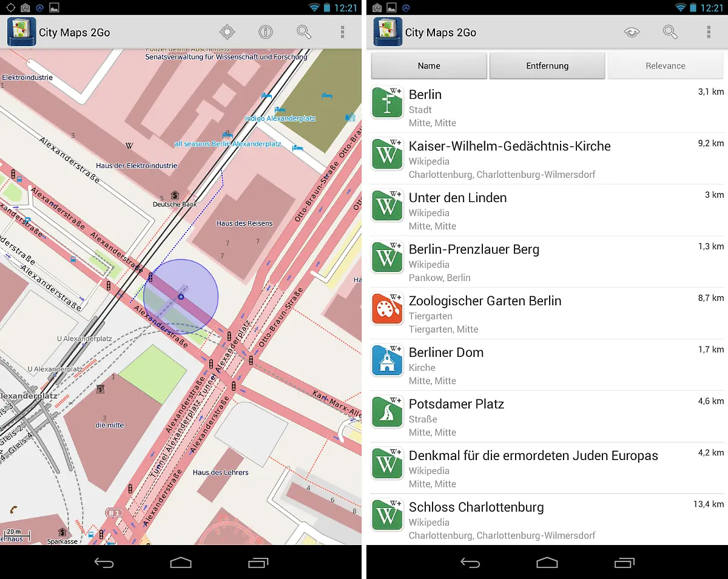Enable sorting by Entfernung
The image size is (728, 579).
point(547,66)
